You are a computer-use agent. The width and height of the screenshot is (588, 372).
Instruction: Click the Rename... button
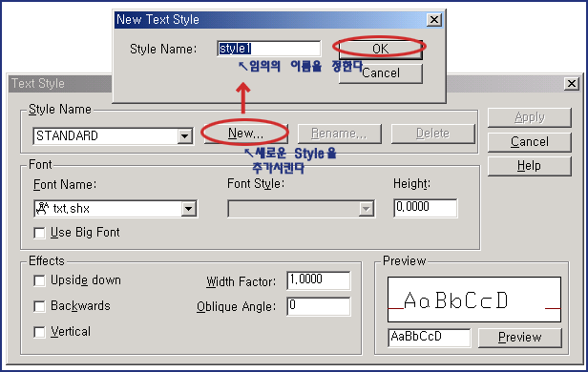[340, 134]
